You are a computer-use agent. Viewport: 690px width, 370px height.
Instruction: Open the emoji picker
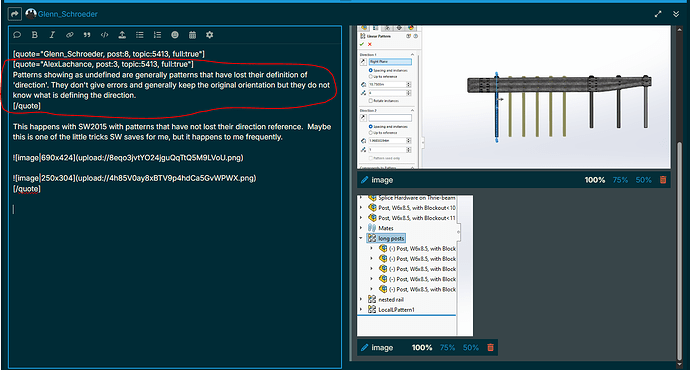pyautogui.click(x=175, y=35)
